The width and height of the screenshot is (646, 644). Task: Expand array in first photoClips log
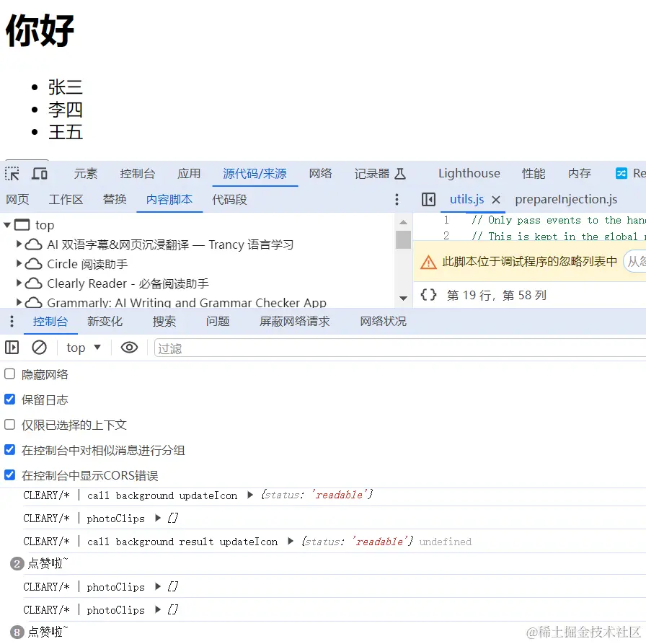click(158, 518)
